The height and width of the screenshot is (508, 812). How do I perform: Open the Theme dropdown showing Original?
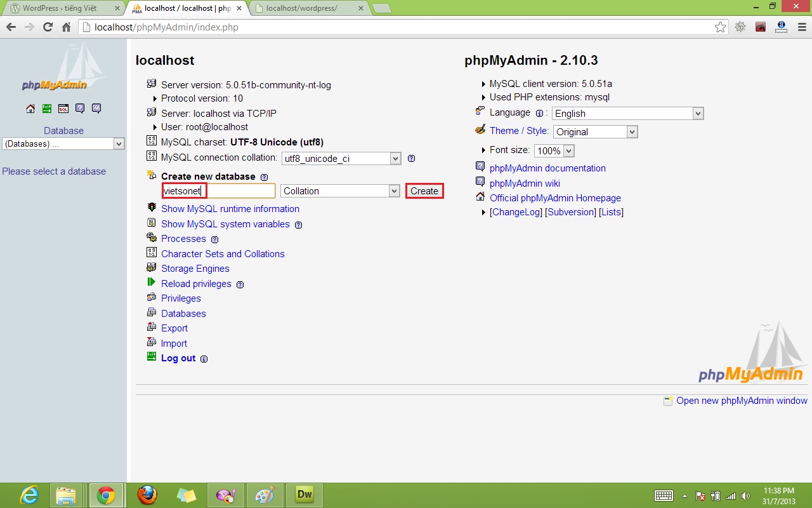click(x=596, y=132)
